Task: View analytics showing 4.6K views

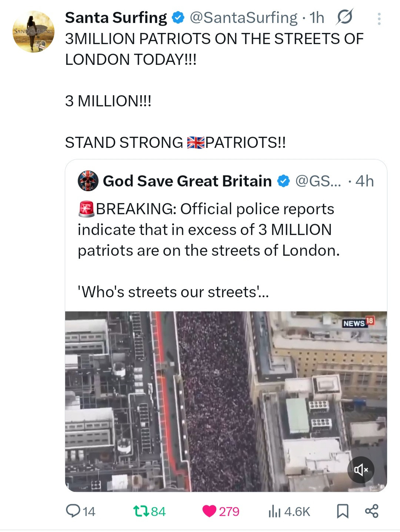Action: point(289,511)
